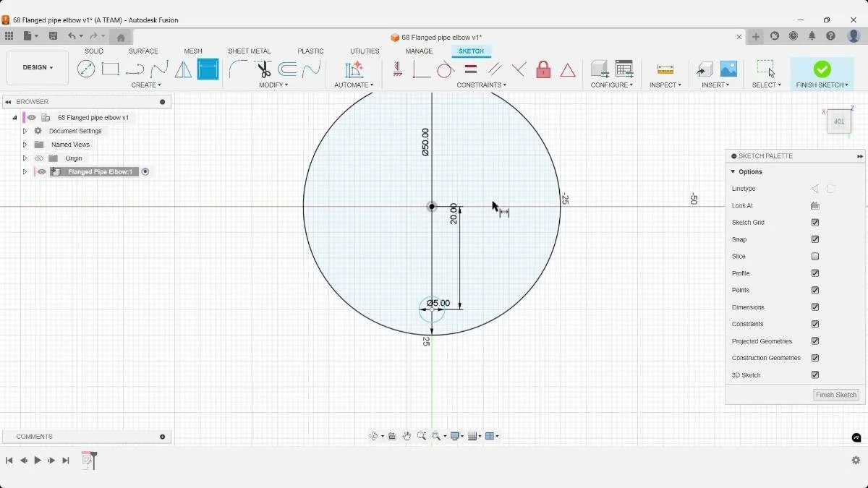Apply the Midpoint triangle constraint

pyautogui.click(x=568, y=70)
